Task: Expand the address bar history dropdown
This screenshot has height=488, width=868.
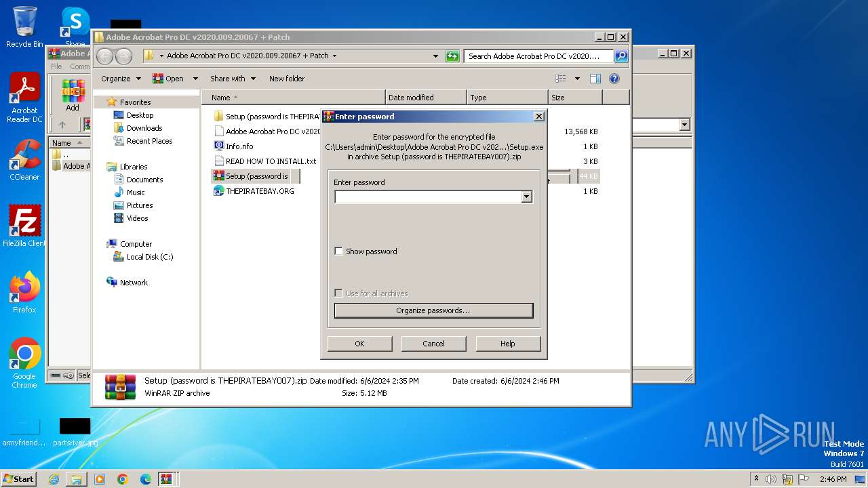Action: point(435,56)
